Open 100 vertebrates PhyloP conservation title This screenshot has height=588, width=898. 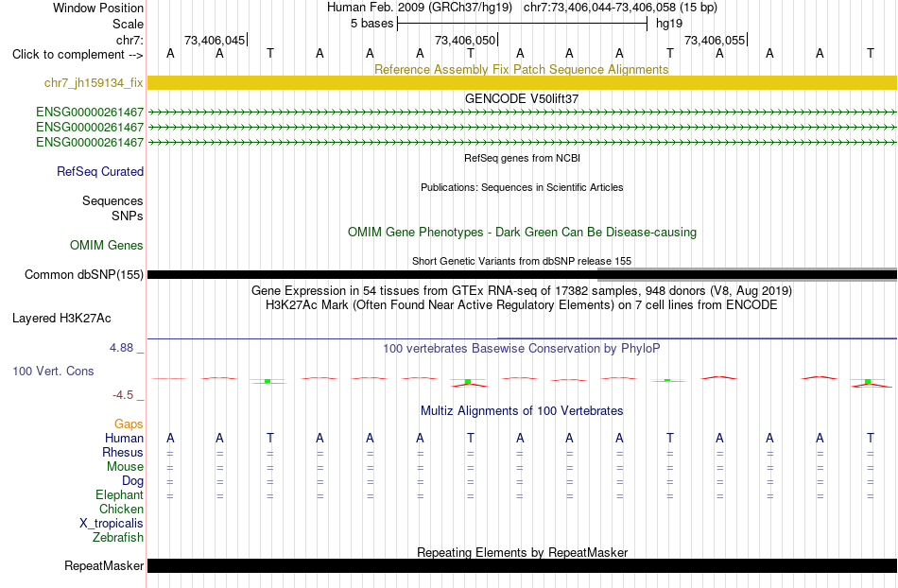click(x=522, y=348)
